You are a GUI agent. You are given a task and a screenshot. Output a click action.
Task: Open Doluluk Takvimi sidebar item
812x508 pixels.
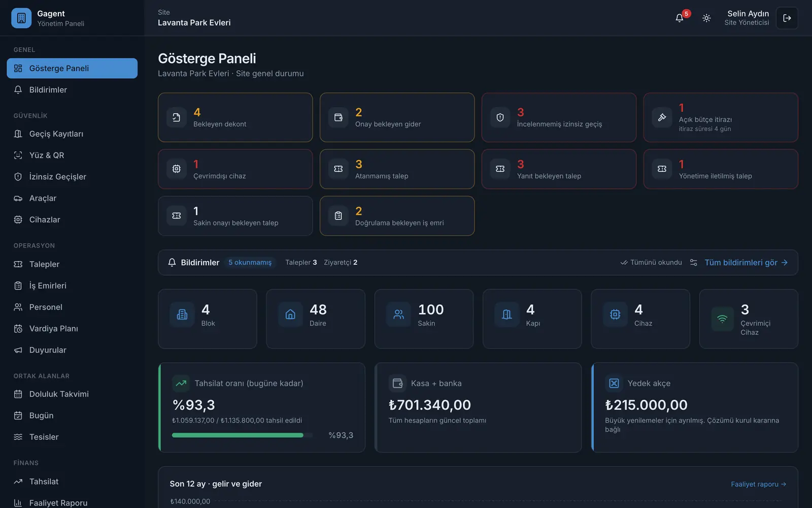click(x=72, y=394)
